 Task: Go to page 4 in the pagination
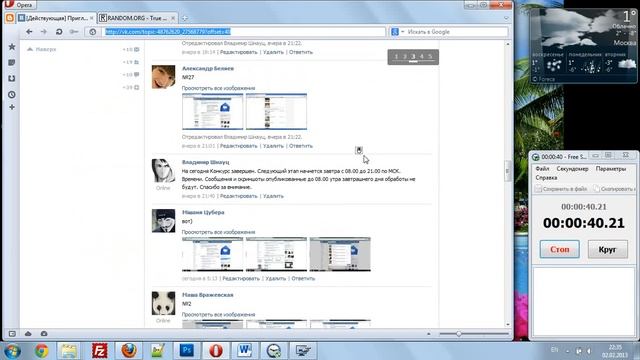coord(422,56)
